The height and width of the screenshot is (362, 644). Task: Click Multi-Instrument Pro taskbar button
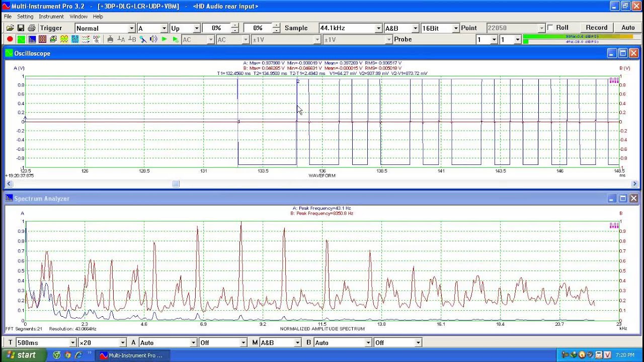132,355
